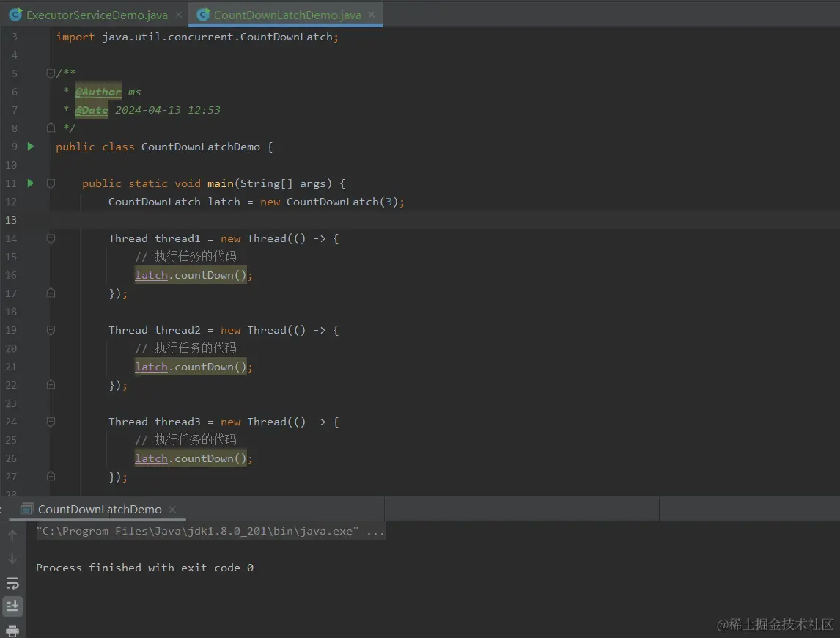The height and width of the screenshot is (638, 840).
Task: Expand the java.exe command line in console
Action: pyautogui.click(x=210, y=531)
